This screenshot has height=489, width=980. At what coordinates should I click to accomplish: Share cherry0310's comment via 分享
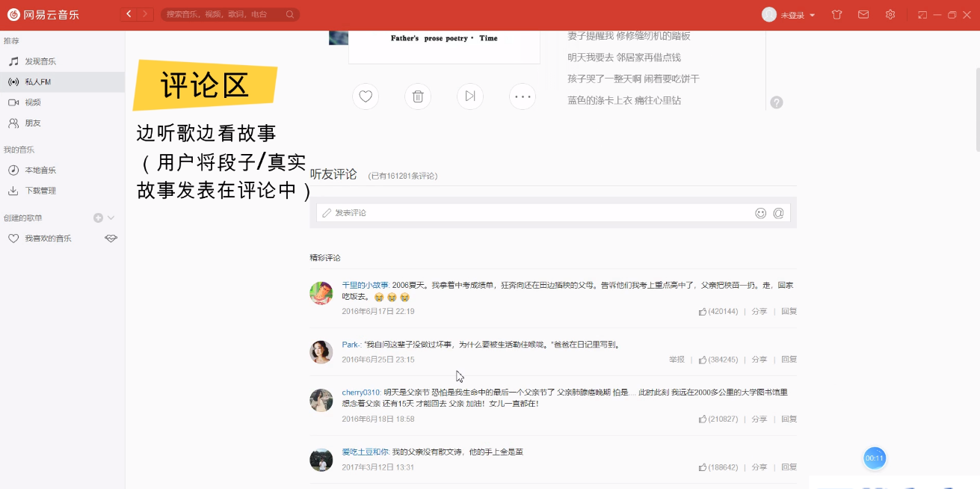(x=759, y=419)
